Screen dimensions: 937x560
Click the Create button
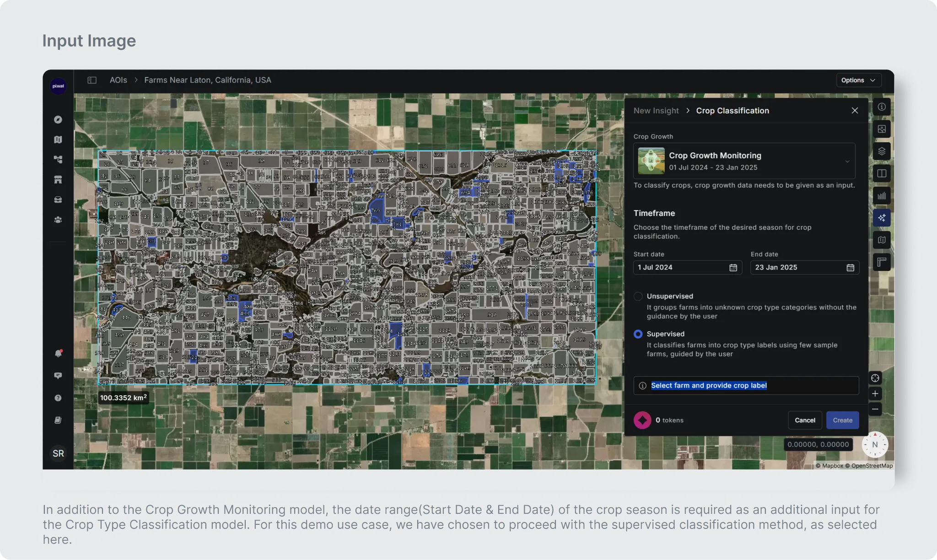pos(842,420)
